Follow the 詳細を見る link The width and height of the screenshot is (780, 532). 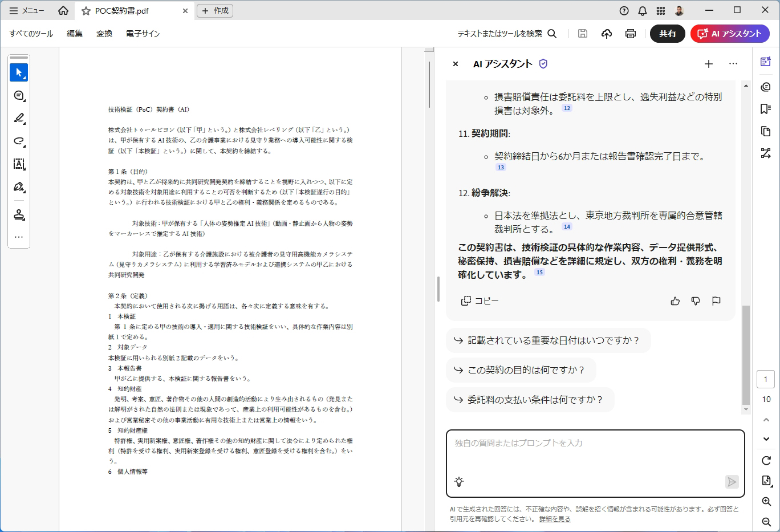555,519
